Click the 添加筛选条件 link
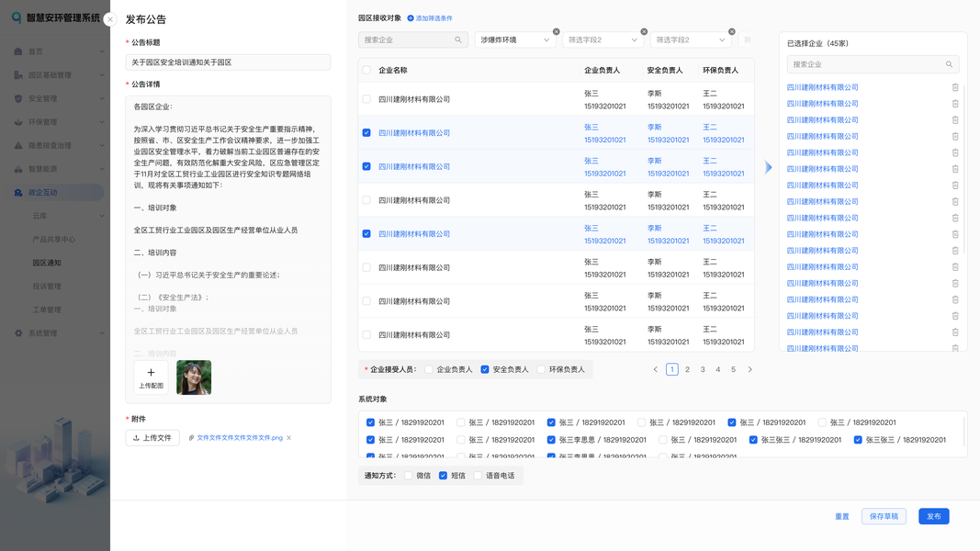Screen dimensions: 980x551 [x=434, y=18]
